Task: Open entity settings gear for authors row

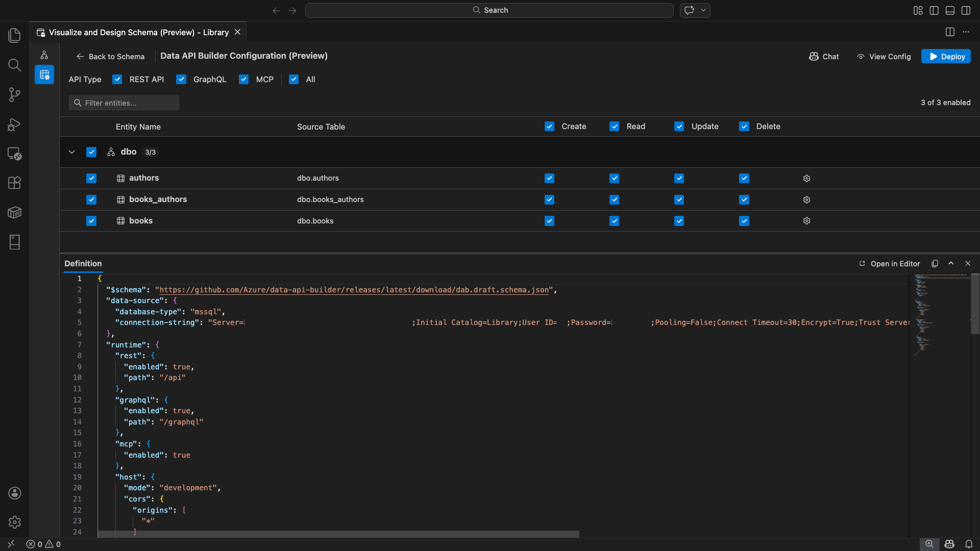Action: click(806, 178)
